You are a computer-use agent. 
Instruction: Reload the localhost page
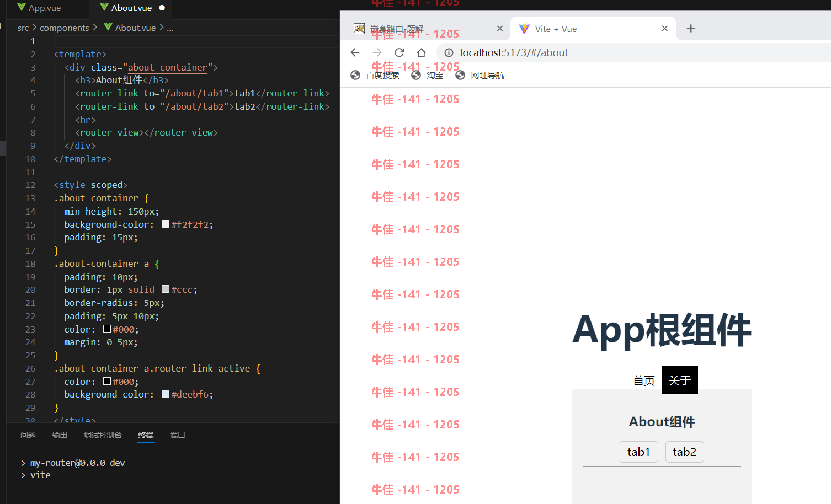[x=399, y=52]
